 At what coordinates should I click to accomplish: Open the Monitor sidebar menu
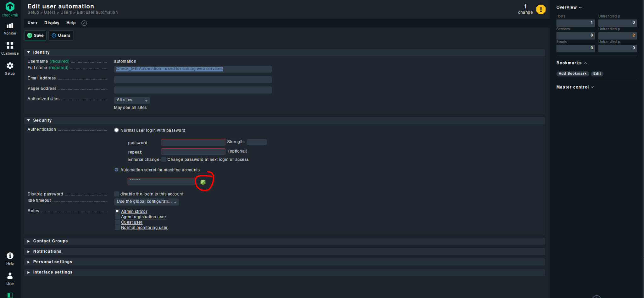10,28
